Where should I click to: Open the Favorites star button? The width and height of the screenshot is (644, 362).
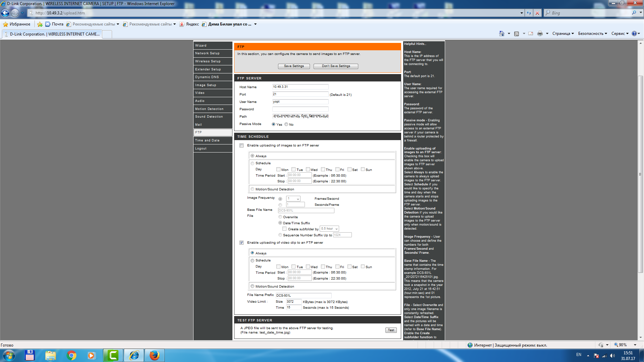coord(17,24)
